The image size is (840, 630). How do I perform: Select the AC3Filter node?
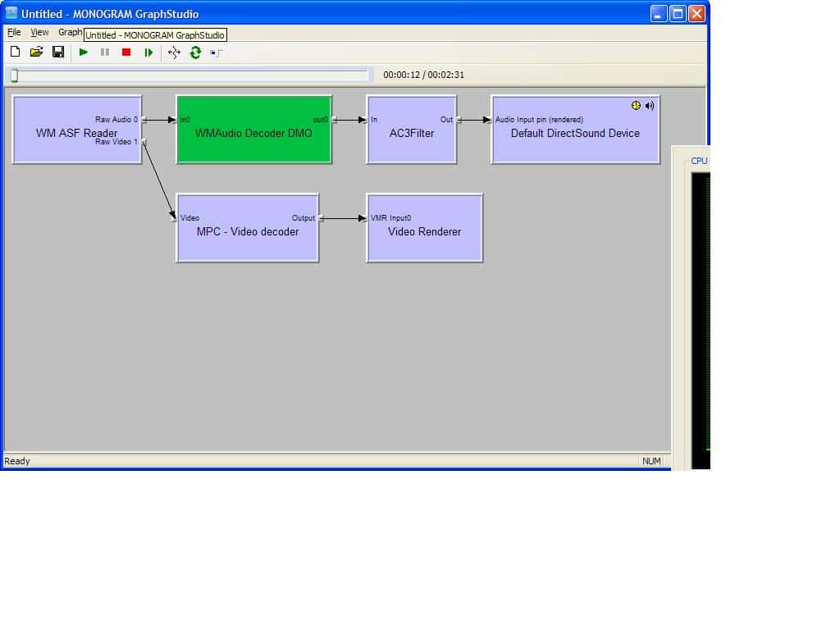point(412,130)
